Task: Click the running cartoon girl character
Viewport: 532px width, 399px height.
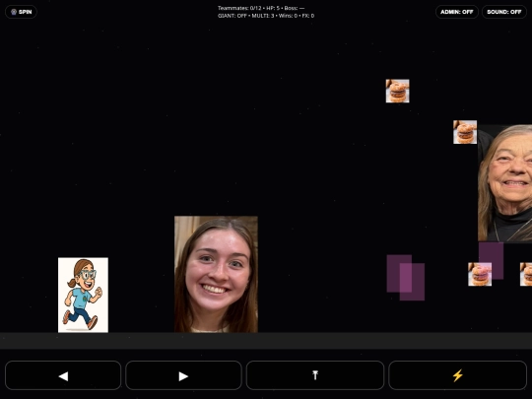Action: point(83,295)
